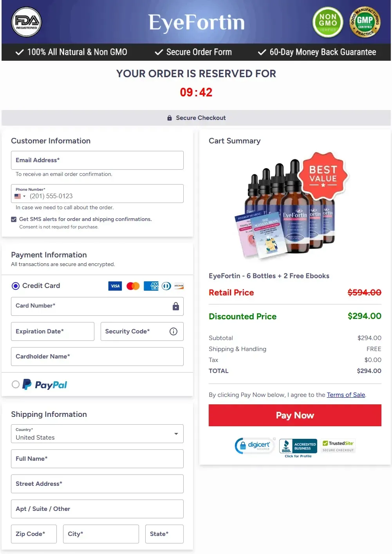Image resolution: width=392 pixels, height=554 pixels.
Task: Open the State selection field
Action: (x=164, y=534)
